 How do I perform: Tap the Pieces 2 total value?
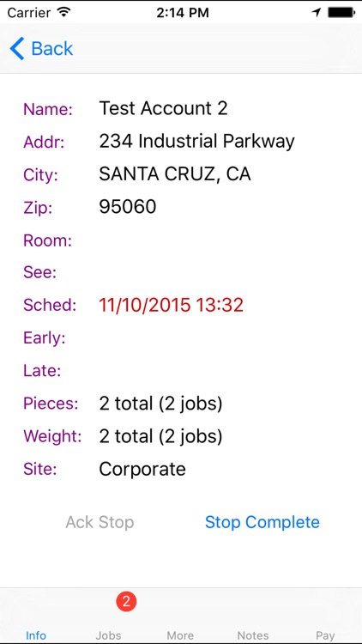coord(160,404)
